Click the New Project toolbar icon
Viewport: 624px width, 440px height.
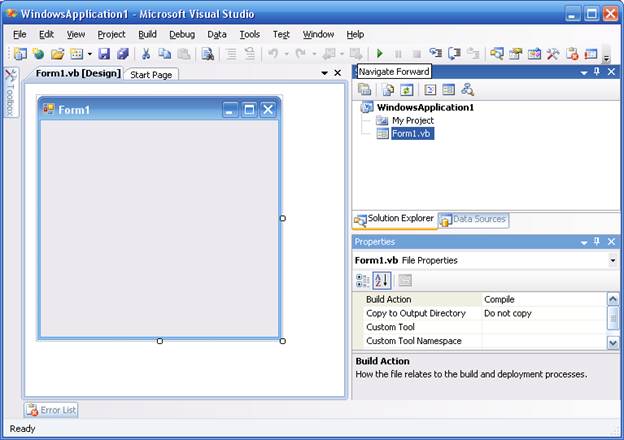(x=20, y=53)
